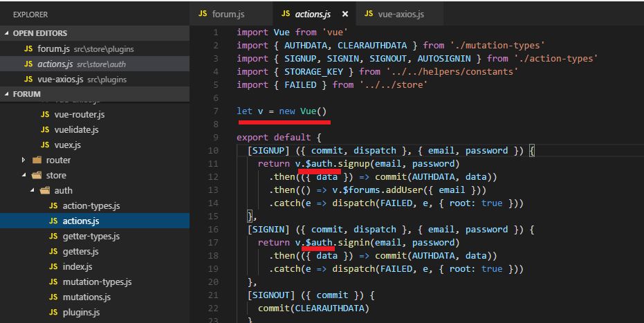The image size is (644, 323).
Task: Click 'let v = new Vue()' line
Action: tap(282, 111)
